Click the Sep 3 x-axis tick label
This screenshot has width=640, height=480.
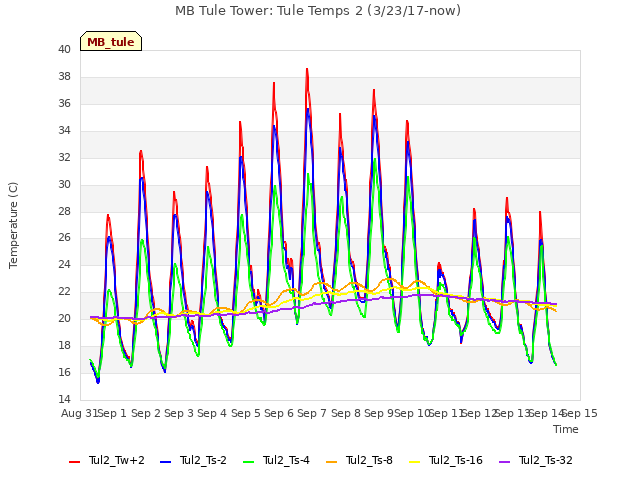(x=179, y=413)
